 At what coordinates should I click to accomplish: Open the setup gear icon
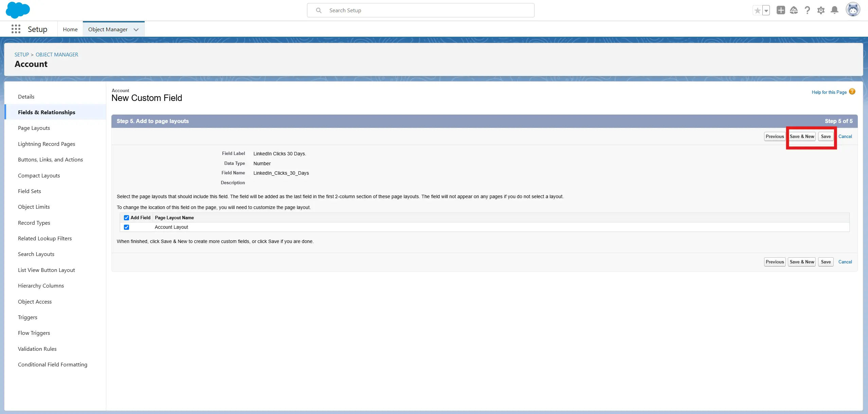click(x=821, y=10)
